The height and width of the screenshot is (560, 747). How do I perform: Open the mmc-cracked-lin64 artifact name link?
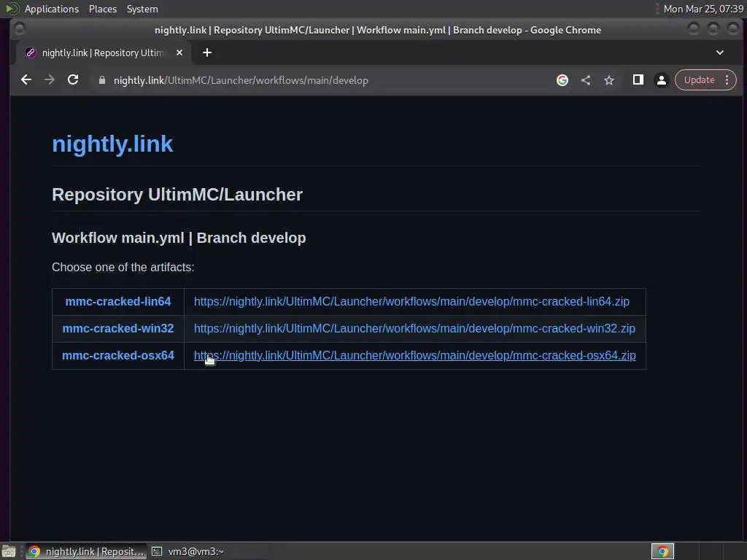[118, 301]
